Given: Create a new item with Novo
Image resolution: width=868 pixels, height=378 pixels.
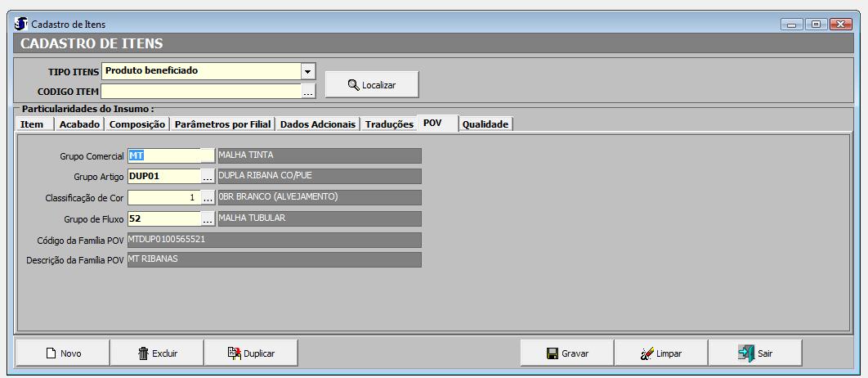Looking at the screenshot, I should pos(63,353).
